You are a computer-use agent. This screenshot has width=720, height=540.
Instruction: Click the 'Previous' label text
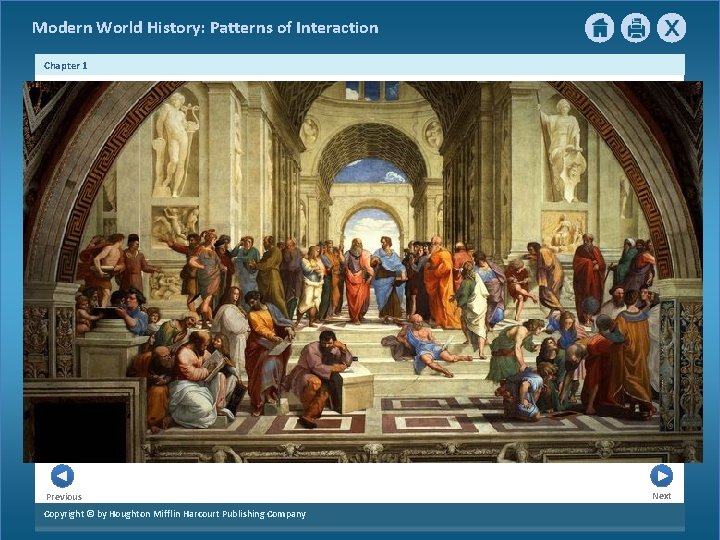[x=64, y=497]
